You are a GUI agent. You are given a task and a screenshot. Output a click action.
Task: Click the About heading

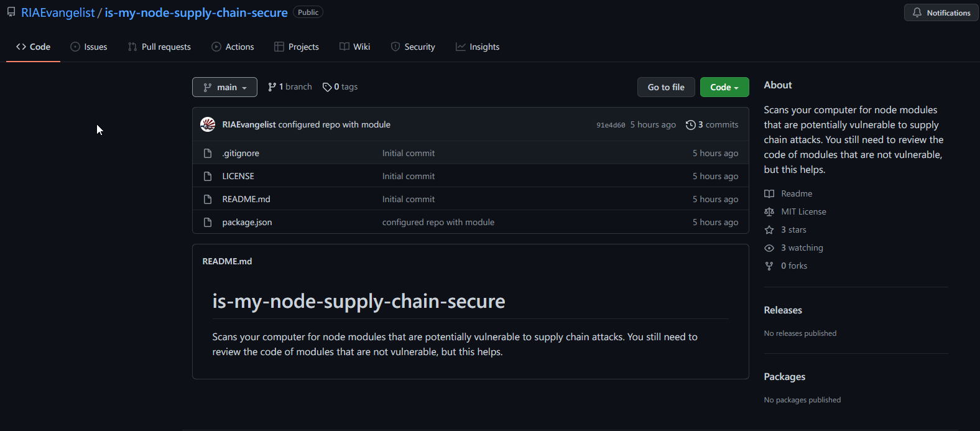pyautogui.click(x=778, y=85)
